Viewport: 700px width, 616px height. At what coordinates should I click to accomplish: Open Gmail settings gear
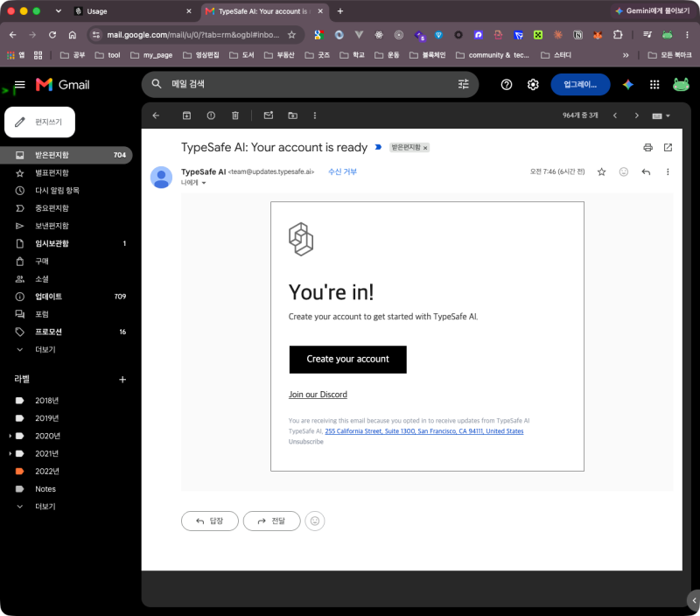pyautogui.click(x=533, y=84)
